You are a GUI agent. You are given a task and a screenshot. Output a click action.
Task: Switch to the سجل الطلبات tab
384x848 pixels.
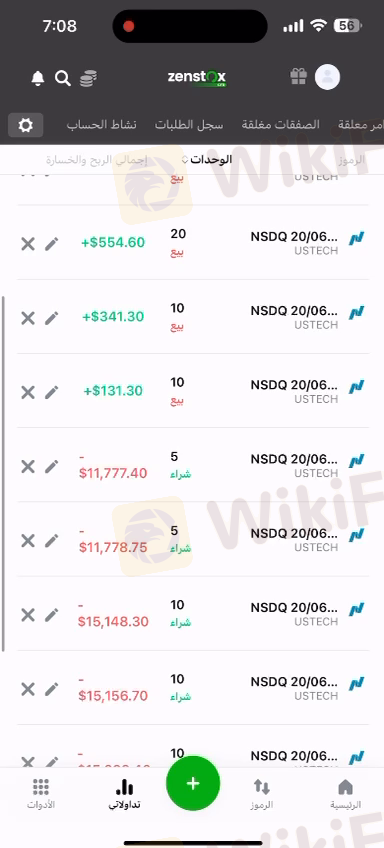tap(189, 125)
